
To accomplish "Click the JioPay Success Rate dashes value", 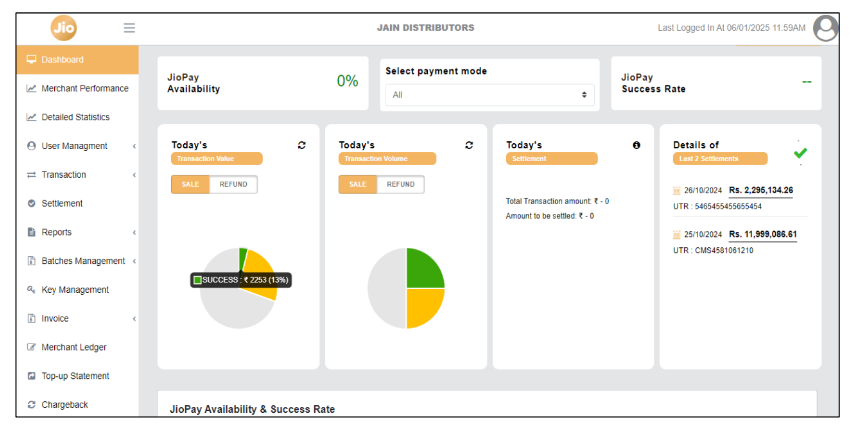I will [x=807, y=82].
